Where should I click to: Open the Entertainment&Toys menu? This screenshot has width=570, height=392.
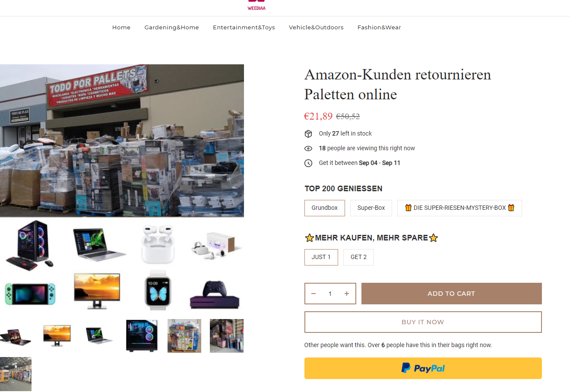pos(244,27)
